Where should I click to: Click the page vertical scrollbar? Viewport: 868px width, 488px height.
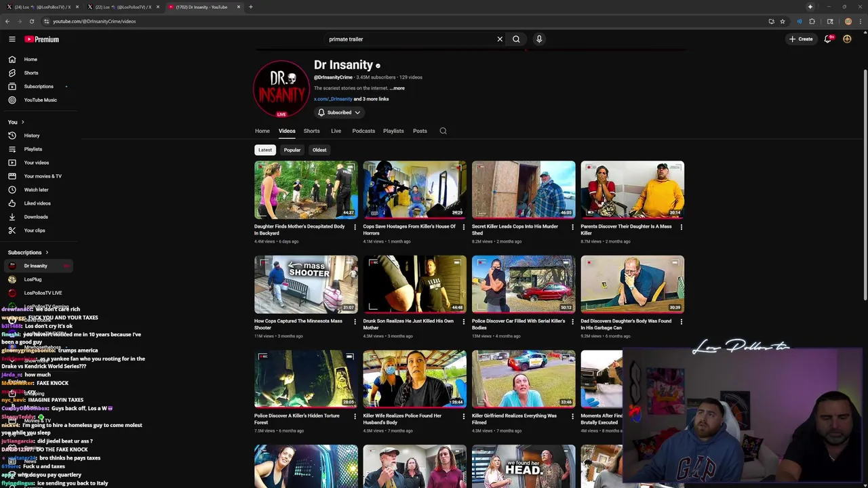tap(865, 186)
